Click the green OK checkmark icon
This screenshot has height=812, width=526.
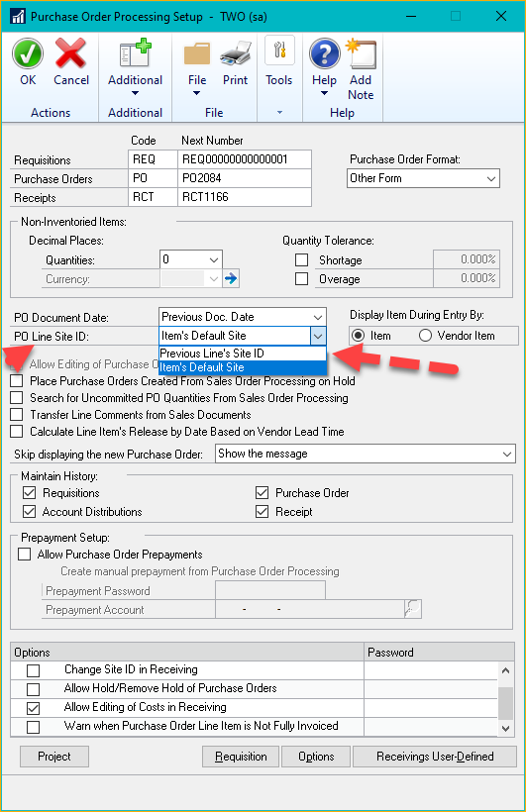point(28,53)
